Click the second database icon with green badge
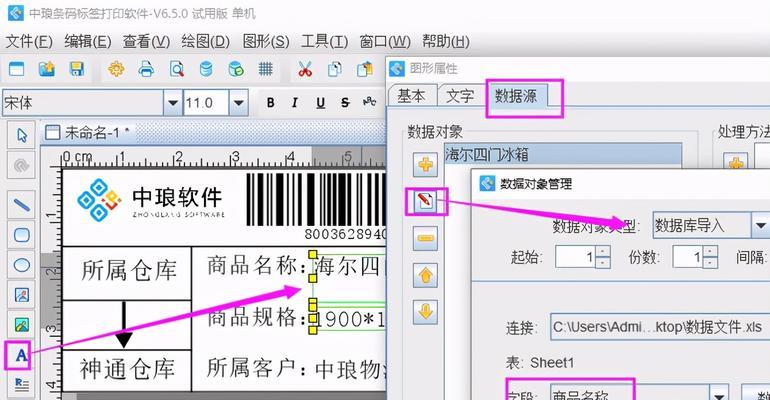770x400 pixels. [236, 69]
